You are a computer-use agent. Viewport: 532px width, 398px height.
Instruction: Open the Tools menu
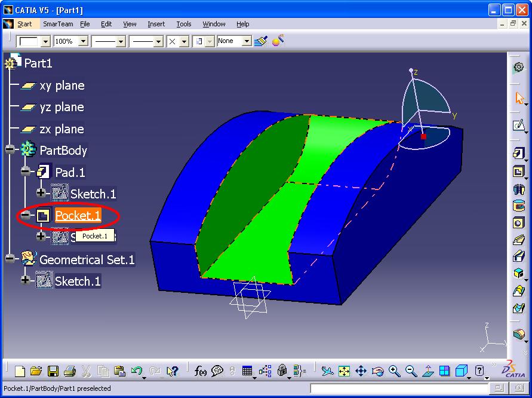click(x=183, y=24)
